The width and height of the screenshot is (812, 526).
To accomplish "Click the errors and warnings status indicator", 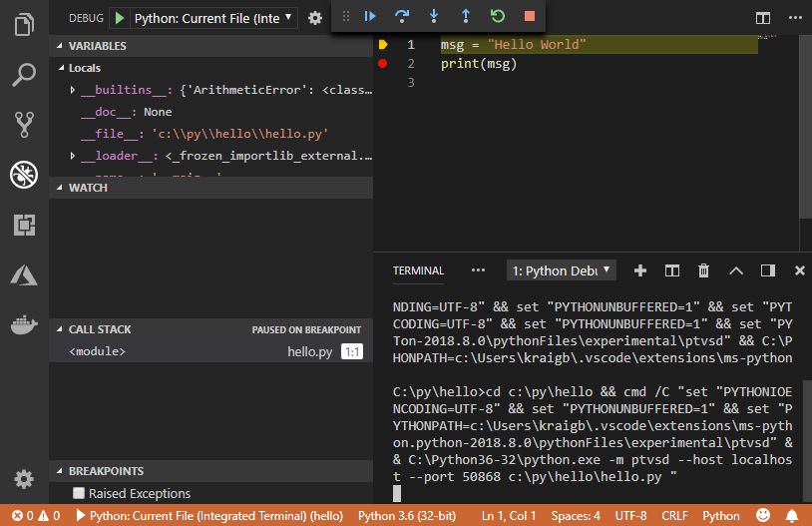I will point(36,516).
